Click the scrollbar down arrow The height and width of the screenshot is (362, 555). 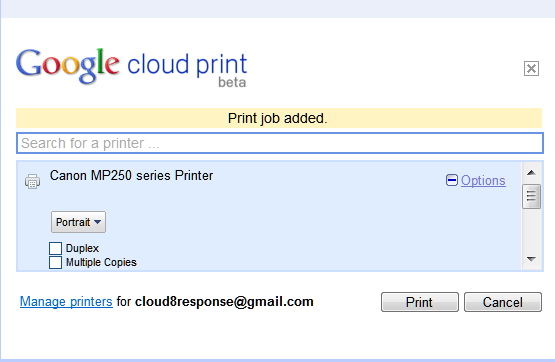(531, 259)
